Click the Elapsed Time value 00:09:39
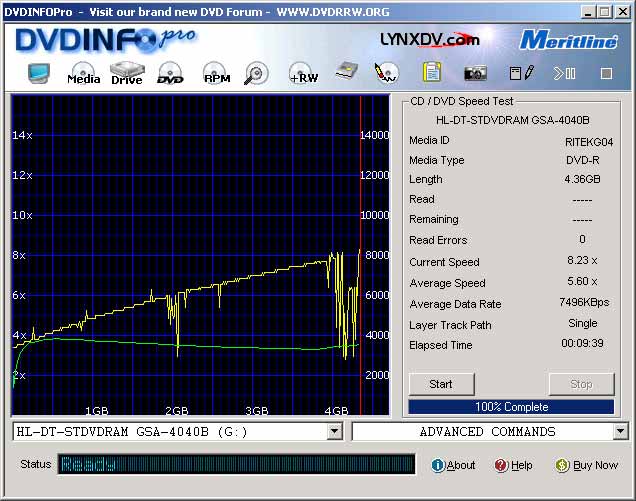 (x=582, y=344)
